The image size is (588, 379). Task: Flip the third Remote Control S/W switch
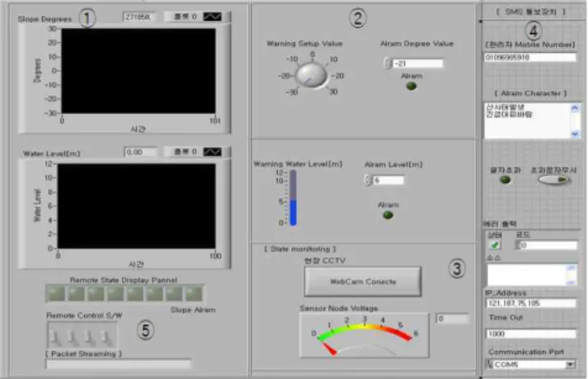pyautogui.click(x=89, y=337)
